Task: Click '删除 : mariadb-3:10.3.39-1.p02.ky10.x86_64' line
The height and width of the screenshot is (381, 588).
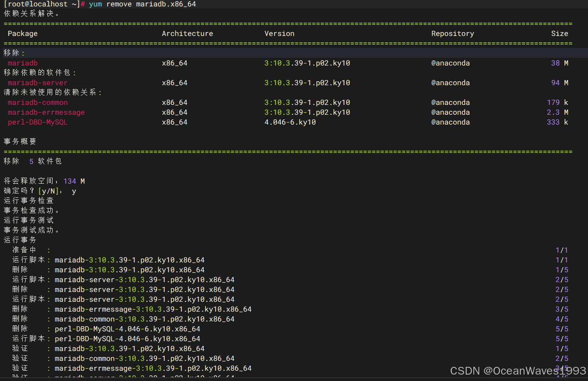Action: pos(108,270)
